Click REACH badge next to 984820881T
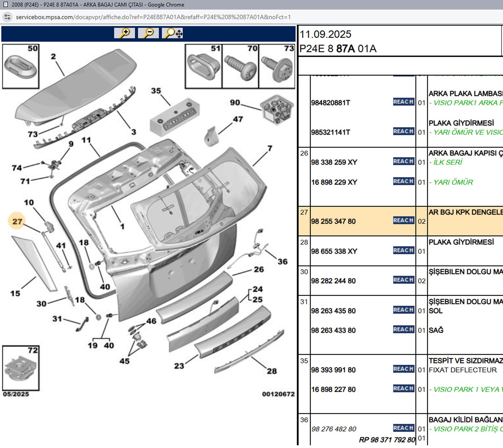Image resolution: width=503 pixels, height=448 pixels. point(403,102)
